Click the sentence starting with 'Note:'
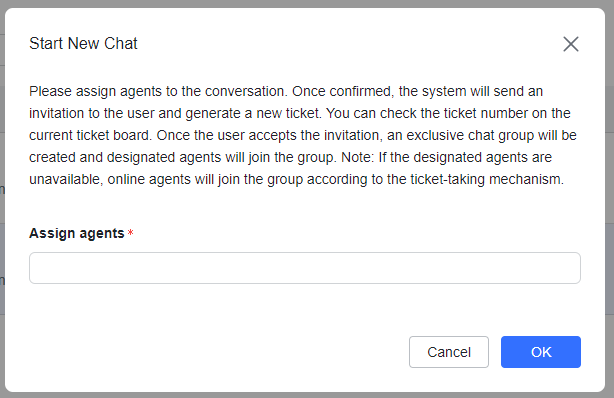 tap(296, 168)
